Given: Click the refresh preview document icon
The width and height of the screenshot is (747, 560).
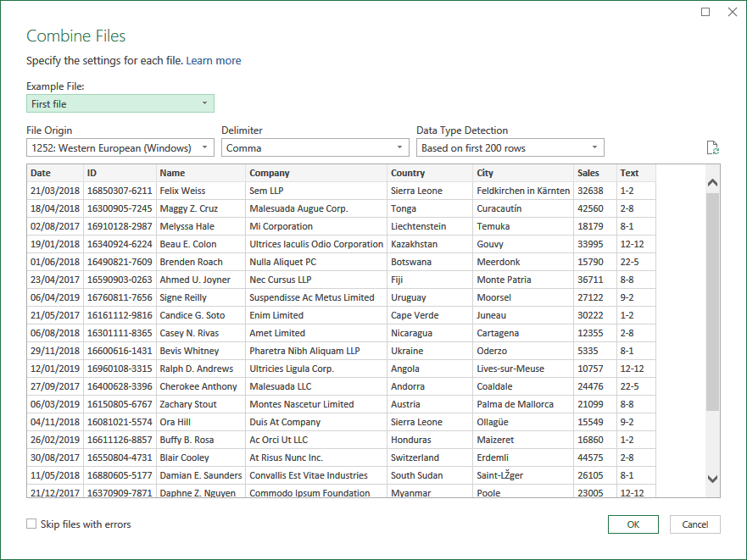Looking at the screenshot, I should coord(712,147).
